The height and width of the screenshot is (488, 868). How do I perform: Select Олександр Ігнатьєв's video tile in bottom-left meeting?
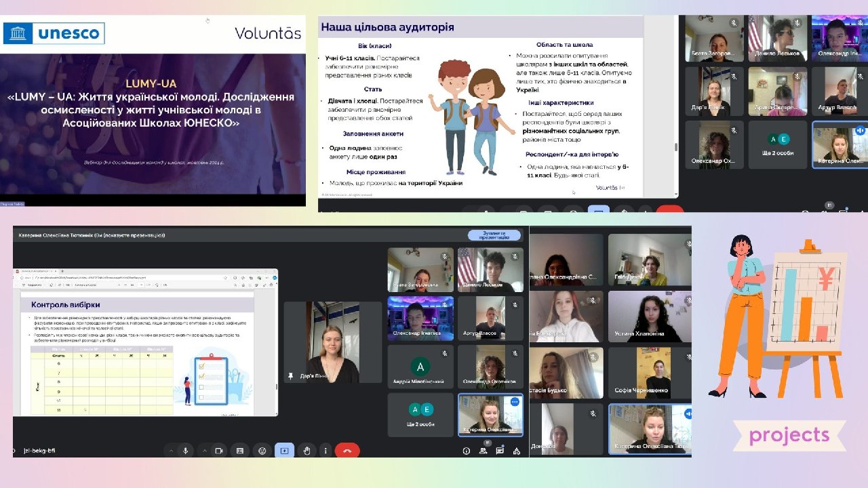tap(420, 317)
